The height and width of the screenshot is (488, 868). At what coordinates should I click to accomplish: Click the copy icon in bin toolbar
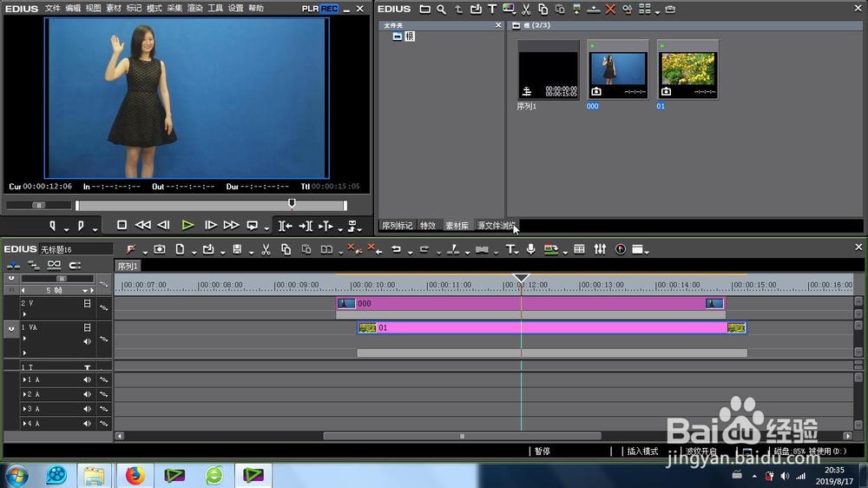point(543,9)
